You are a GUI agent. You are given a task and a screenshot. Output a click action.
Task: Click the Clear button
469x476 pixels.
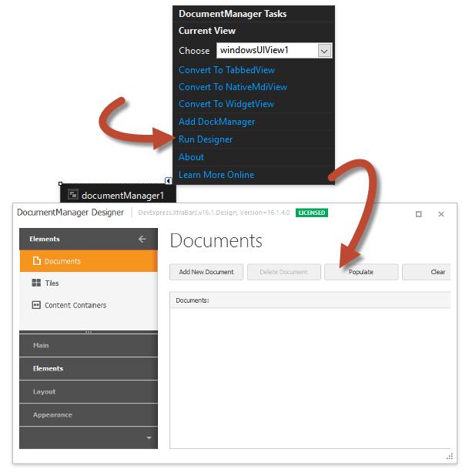coord(427,272)
